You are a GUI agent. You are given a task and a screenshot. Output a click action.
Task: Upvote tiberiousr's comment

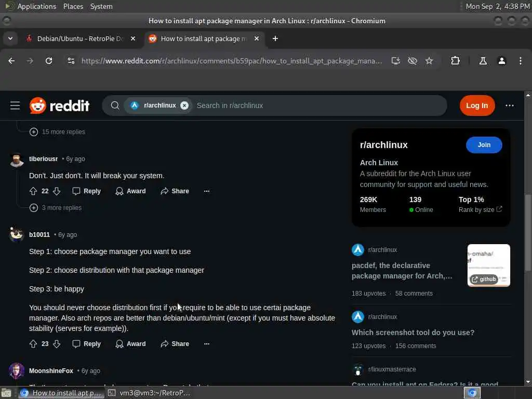point(33,191)
